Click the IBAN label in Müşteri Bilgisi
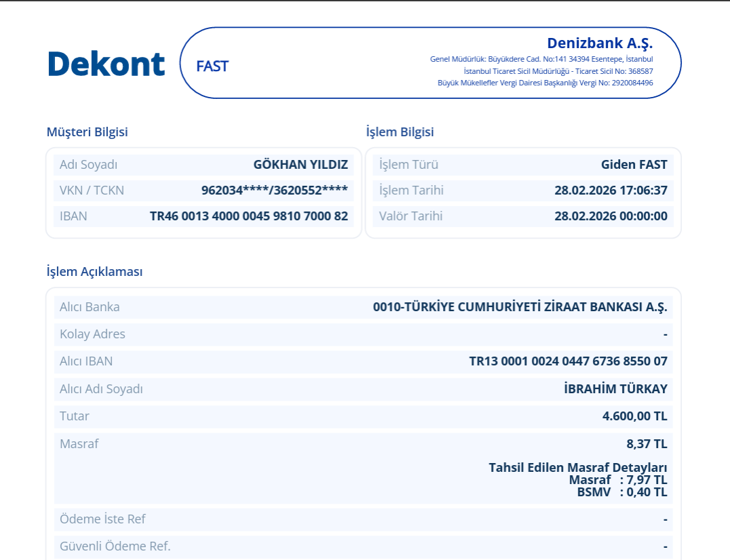The width and height of the screenshot is (730, 560). 73,216
